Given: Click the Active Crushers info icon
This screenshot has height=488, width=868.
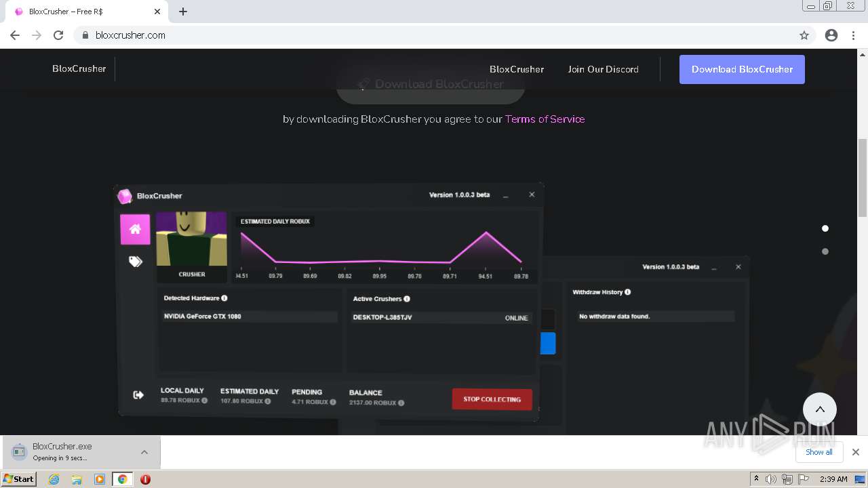Looking at the screenshot, I should [x=407, y=299].
